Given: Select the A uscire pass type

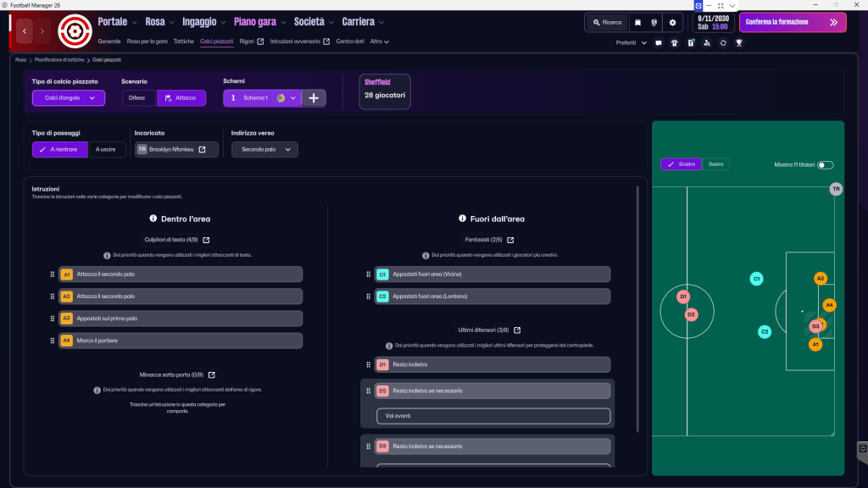Looking at the screenshot, I should pyautogui.click(x=107, y=149).
